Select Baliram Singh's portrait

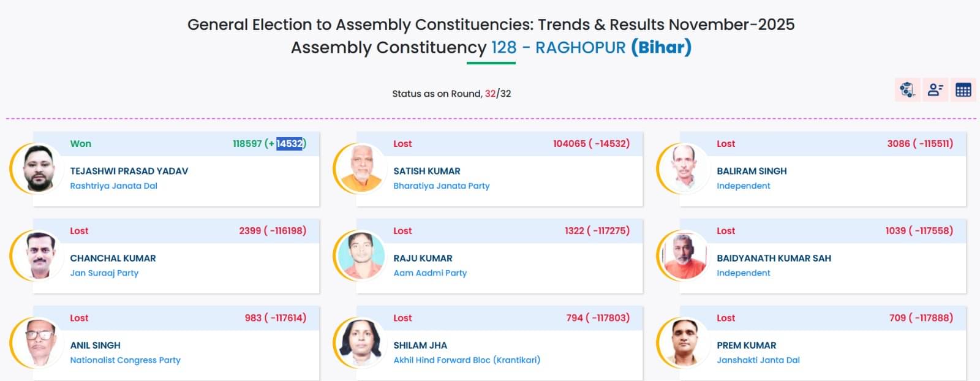(685, 169)
